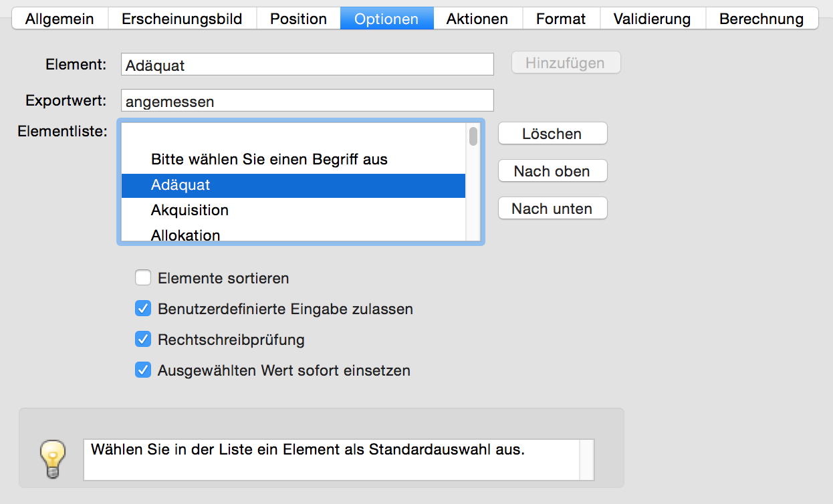Open the Format tab
Viewport: 833px width, 504px height.
click(x=561, y=19)
